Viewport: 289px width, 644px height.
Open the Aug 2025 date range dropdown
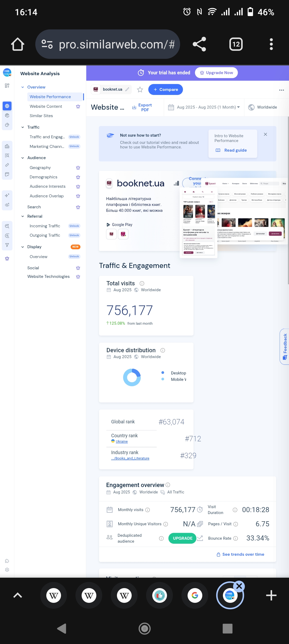coord(204,107)
